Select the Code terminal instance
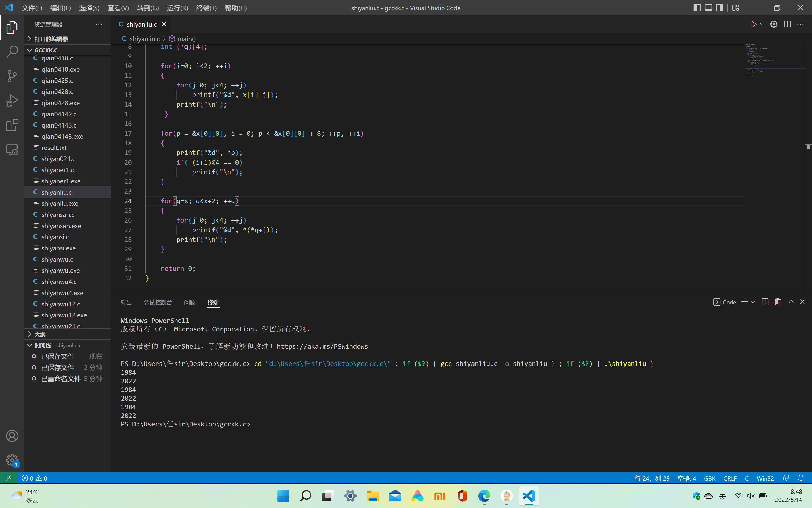The width and height of the screenshot is (812, 508). [724, 302]
